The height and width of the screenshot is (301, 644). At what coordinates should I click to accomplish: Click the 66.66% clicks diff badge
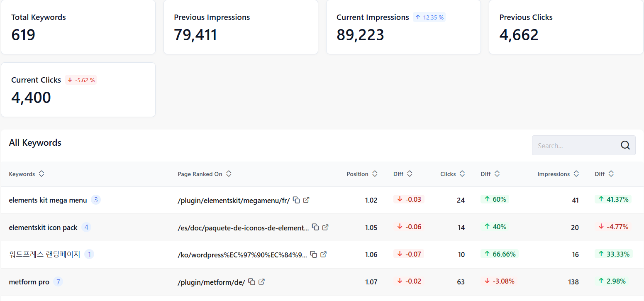pos(500,254)
